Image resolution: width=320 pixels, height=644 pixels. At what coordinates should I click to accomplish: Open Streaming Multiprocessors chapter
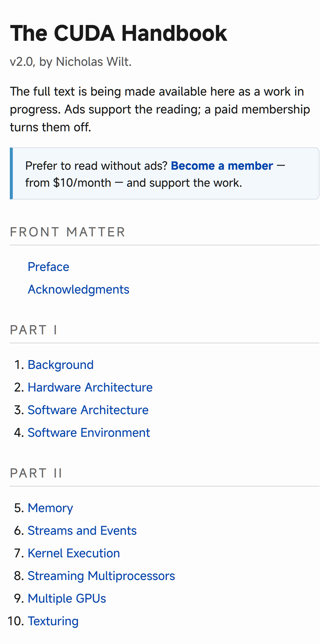point(102,576)
